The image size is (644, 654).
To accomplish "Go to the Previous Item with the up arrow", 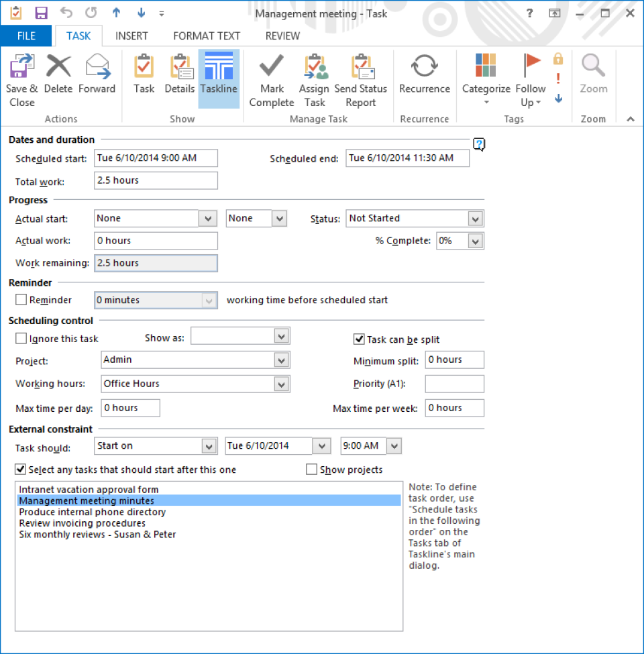I will [x=116, y=13].
